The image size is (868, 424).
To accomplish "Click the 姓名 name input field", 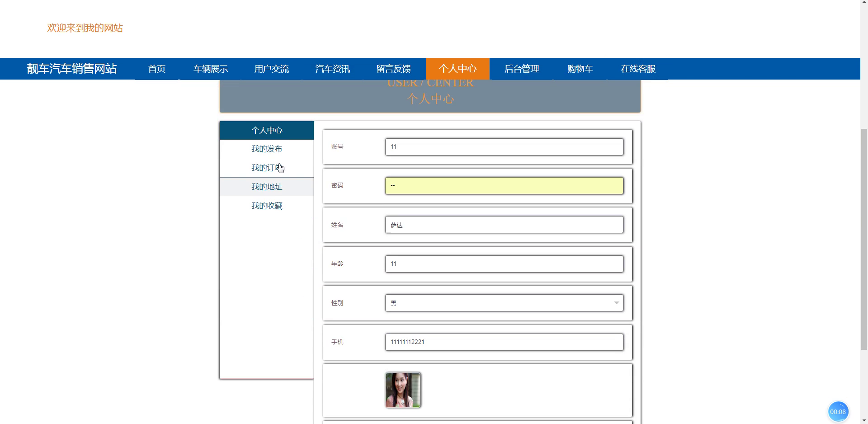I will coord(504,225).
